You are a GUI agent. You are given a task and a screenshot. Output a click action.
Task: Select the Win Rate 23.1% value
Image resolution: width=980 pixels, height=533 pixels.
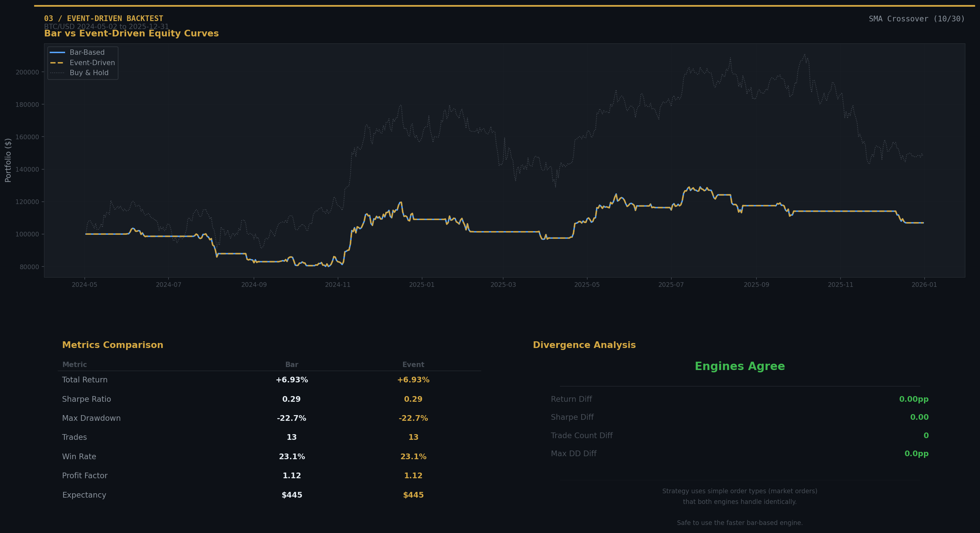pos(292,456)
